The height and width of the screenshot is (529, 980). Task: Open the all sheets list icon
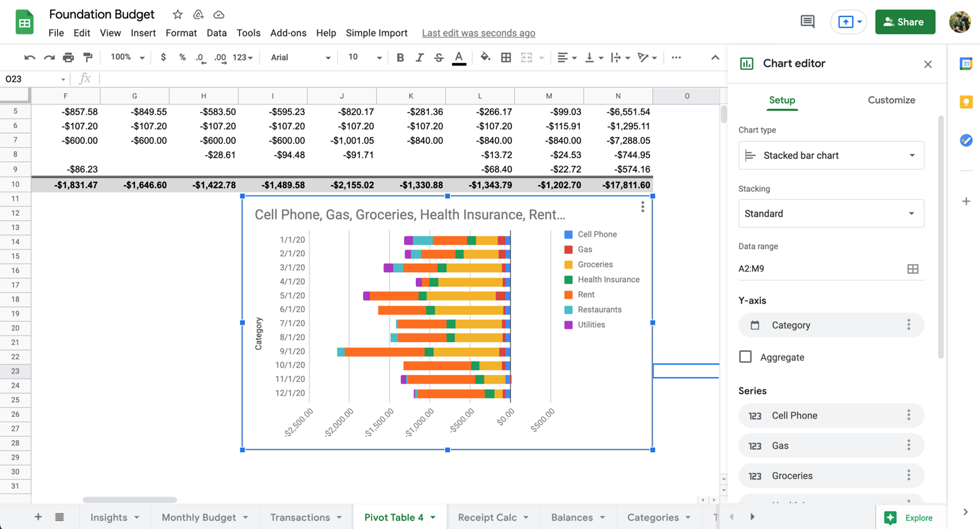pos(59,517)
